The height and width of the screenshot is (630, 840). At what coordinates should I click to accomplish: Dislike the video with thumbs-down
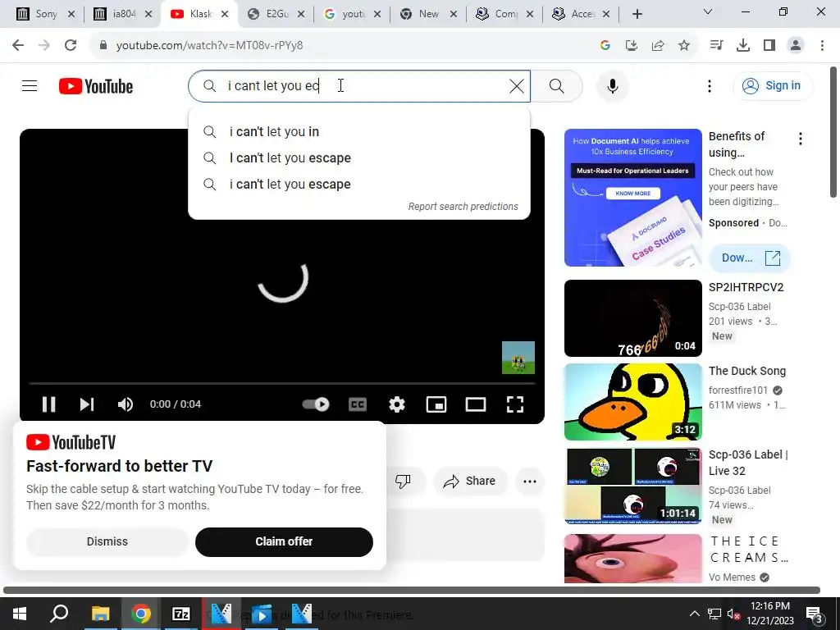click(x=403, y=481)
